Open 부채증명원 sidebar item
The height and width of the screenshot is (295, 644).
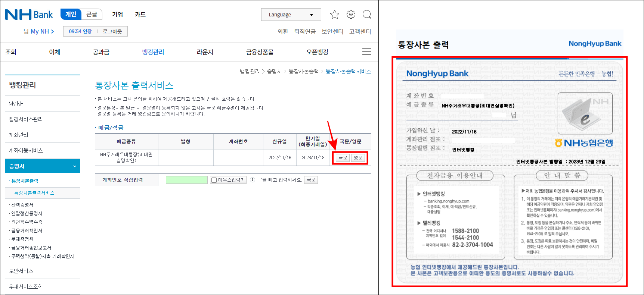[x=22, y=239]
